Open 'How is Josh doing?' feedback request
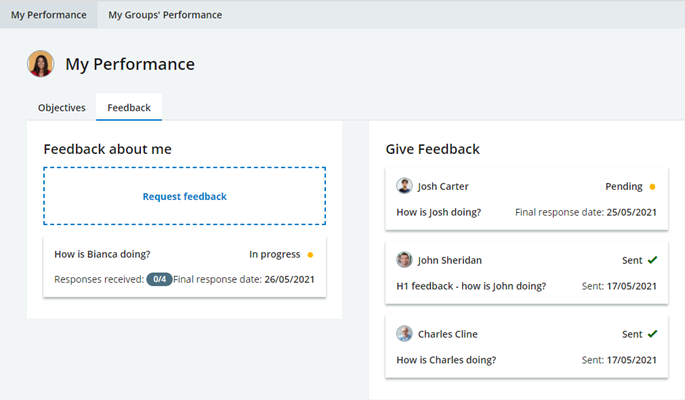The image size is (685, 400). click(438, 212)
